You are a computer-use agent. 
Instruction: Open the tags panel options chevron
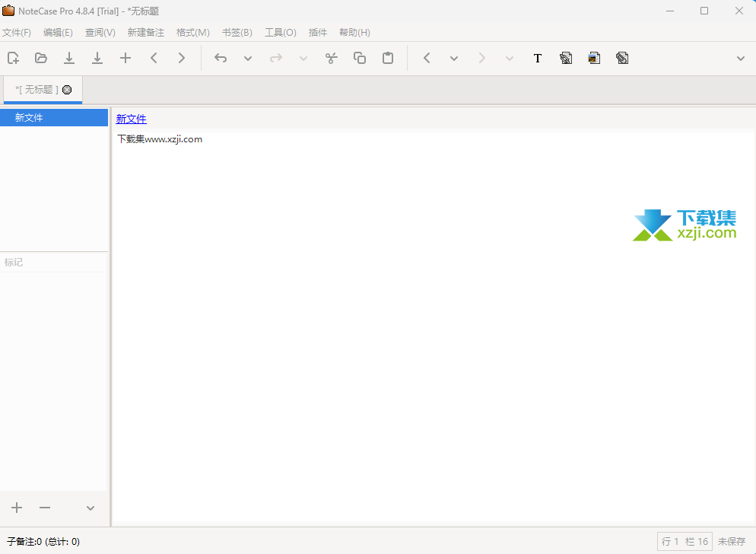(91, 508)
